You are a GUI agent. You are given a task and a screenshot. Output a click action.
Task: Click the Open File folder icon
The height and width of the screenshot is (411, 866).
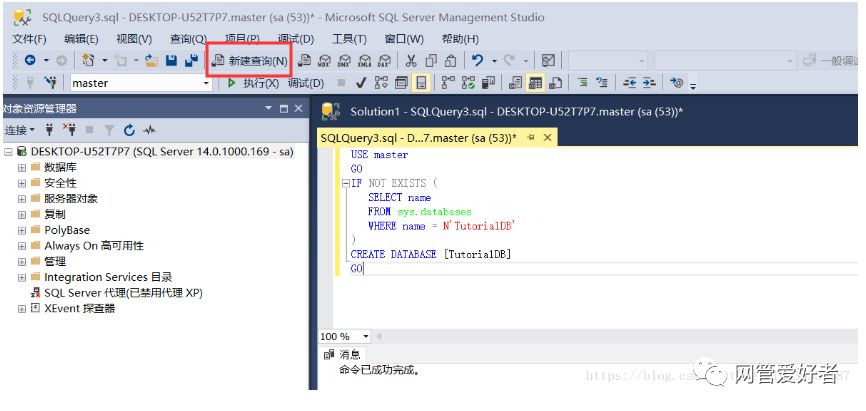click(x=151, y=61)
